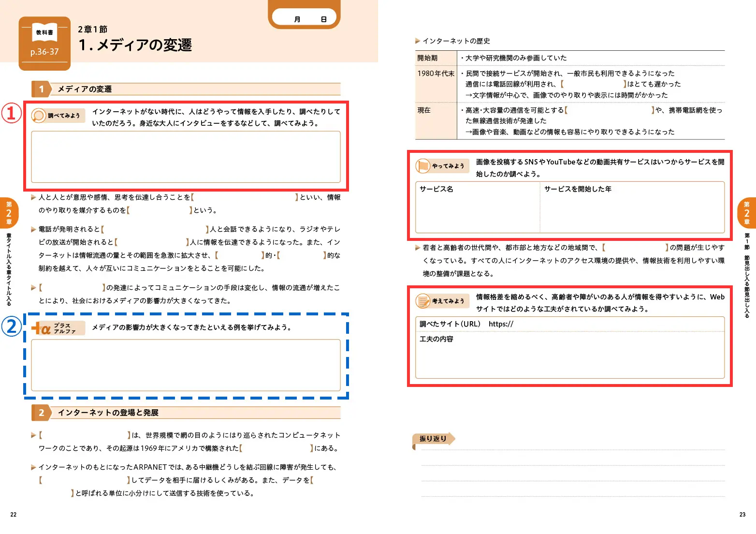Click the triangle bullet before 若者と高齢者の世代間

pos(418,248)
